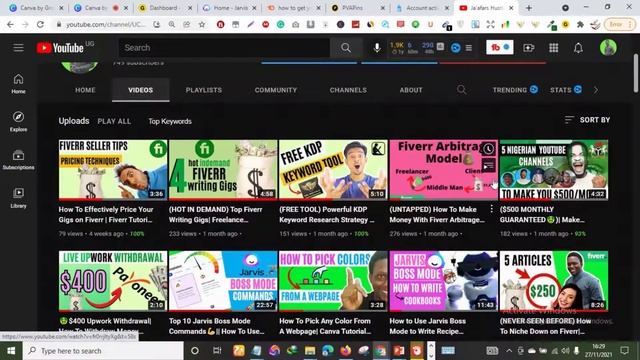
Task: Open 5 ARTICLES $250 thumbnail
Action: point(554,281)
